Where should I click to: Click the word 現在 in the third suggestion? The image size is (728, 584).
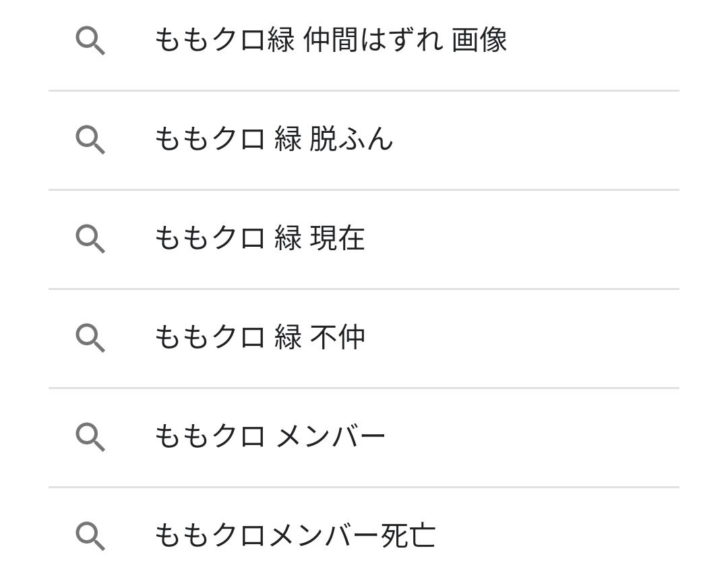(338, 239)
